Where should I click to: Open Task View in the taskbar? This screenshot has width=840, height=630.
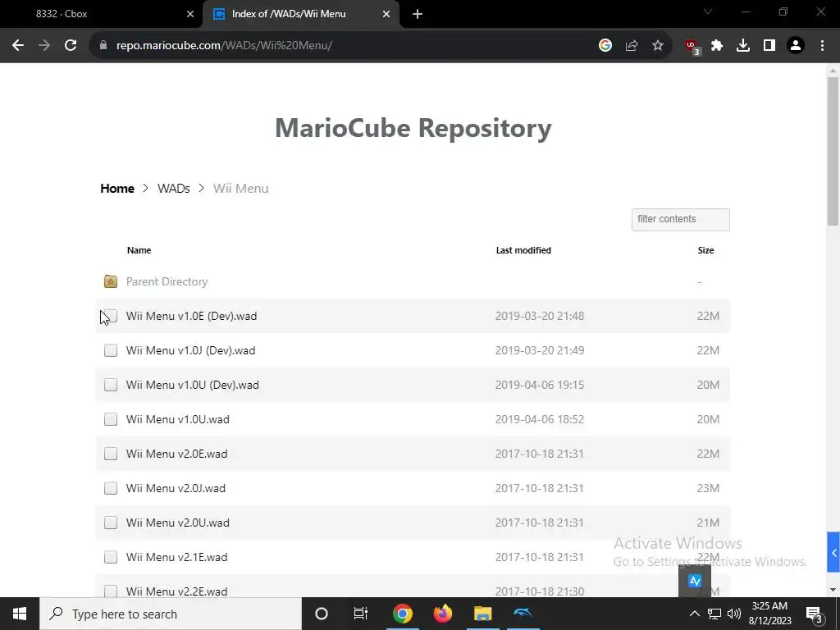click(x=361, y=614)
